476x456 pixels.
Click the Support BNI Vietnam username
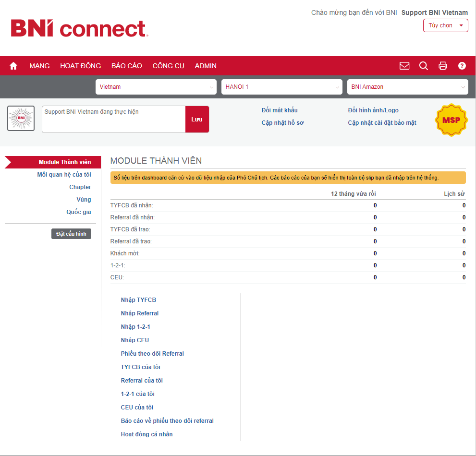(x=434, y=12)
